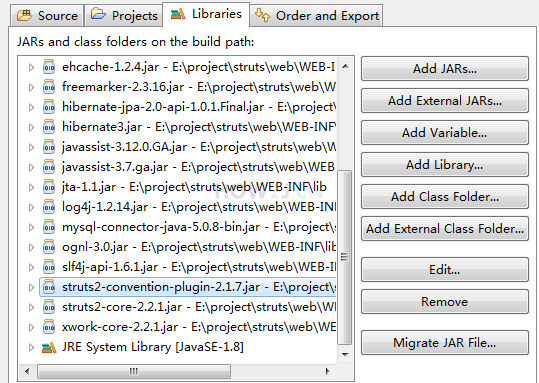Select the hibernate-jpa-2.0-api-1.0.1.Final.jar row text
Viewport: 539px width, 383px height.
[199, 107]
